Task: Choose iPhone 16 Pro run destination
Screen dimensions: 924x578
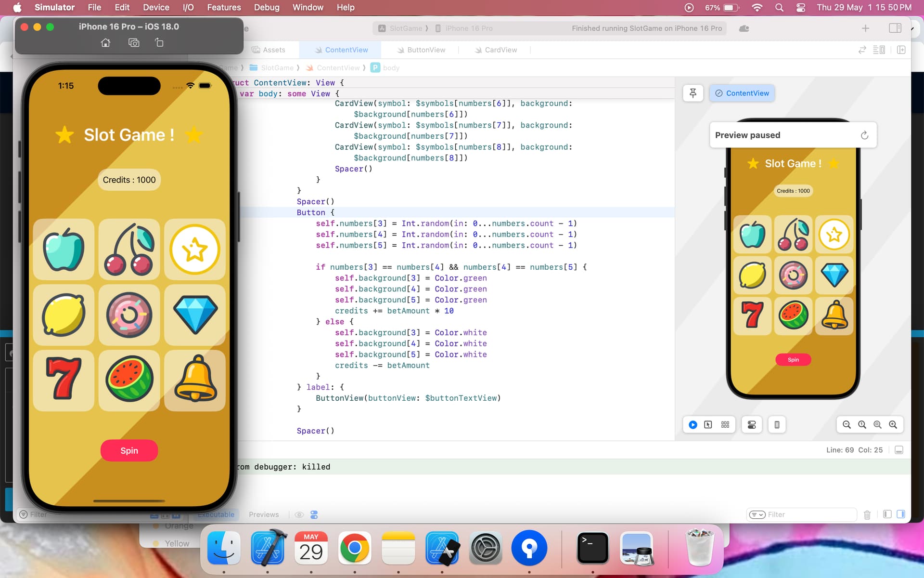Action: [464, 28]
